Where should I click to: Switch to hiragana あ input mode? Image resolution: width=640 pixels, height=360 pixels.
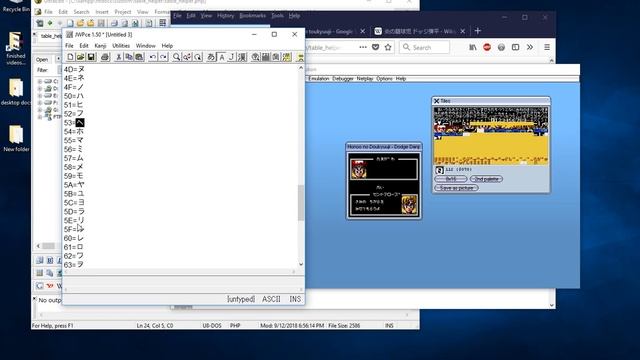click(x=211, y=57)
